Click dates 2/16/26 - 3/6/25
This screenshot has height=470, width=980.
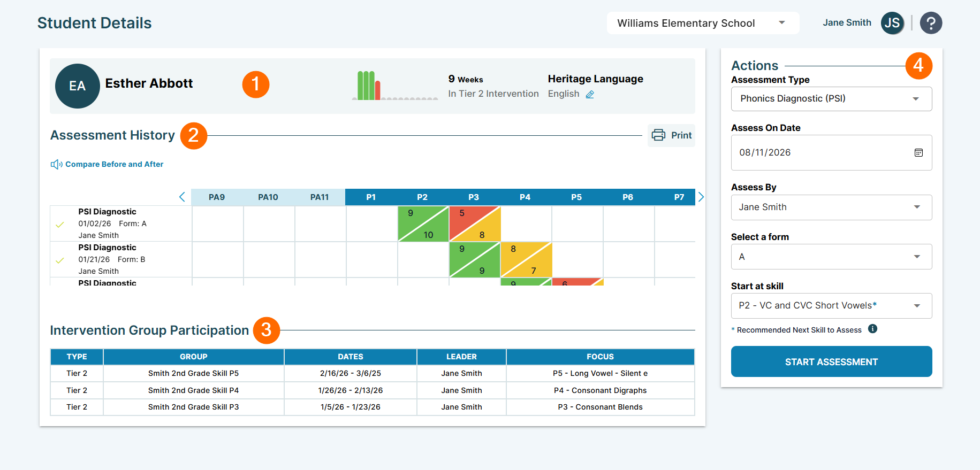point(351,373)
